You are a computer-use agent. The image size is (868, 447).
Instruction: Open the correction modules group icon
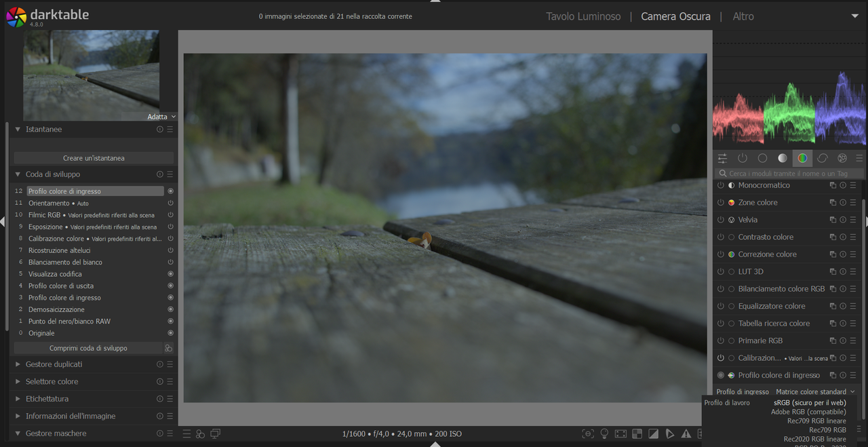coord(823,158)
